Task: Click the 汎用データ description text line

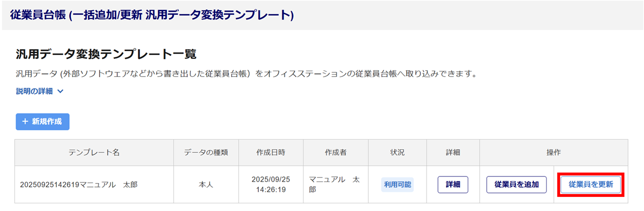Action: (x=246, y=74)
